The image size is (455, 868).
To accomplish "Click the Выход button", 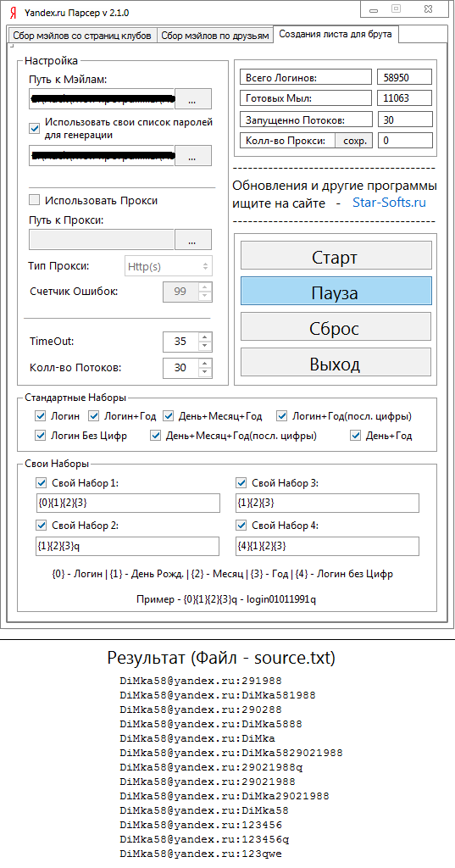I will coord(336,364).
